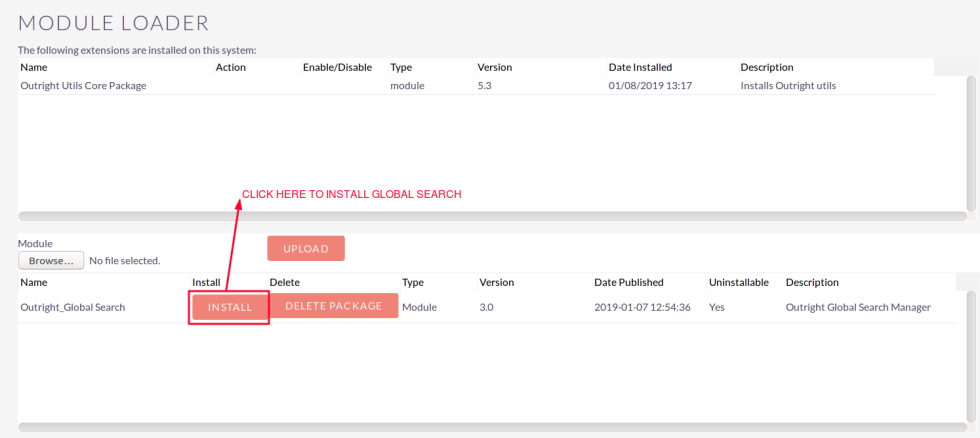The width and height of the screenshot is (980, 438).
Task: Click the 'No file selected.' label
Action: pos(125,260)
